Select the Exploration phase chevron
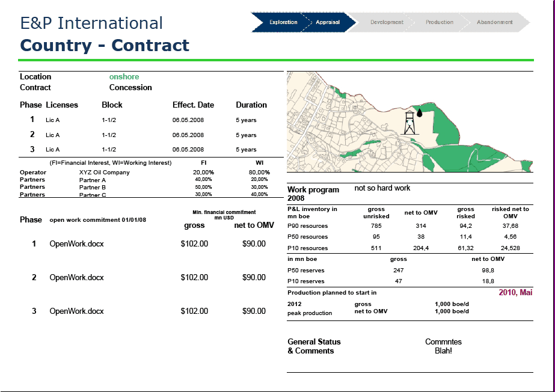 click(x=283, y=22)
